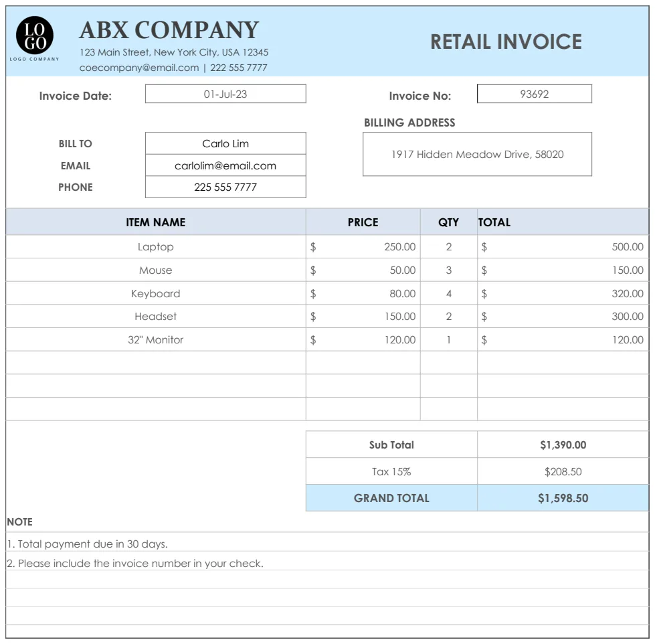Click the Sub Total label
Screen dimensions: 655x644
coord(391,445)
